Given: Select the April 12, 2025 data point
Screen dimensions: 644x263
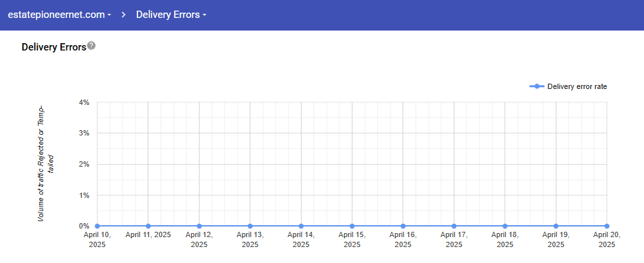Looking at the screenshot, I should coord(199,226).
